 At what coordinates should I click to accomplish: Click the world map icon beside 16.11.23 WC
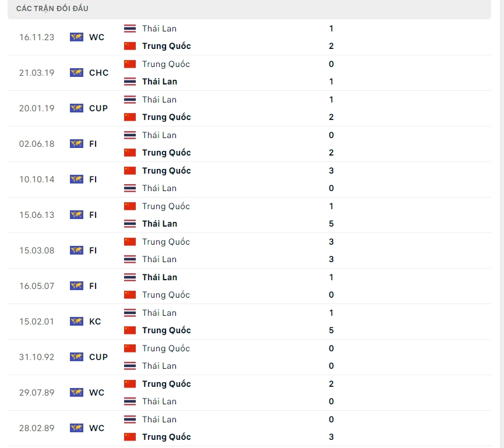pos(76,37)
